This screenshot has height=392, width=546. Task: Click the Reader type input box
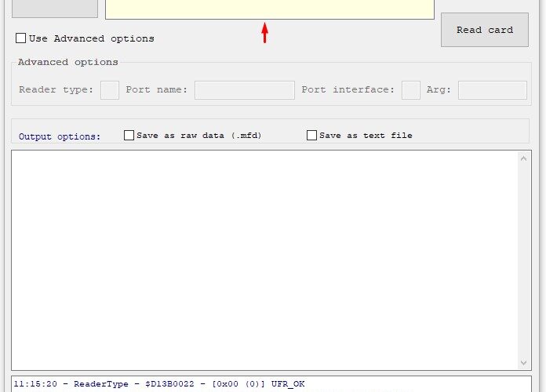[110, 90]
